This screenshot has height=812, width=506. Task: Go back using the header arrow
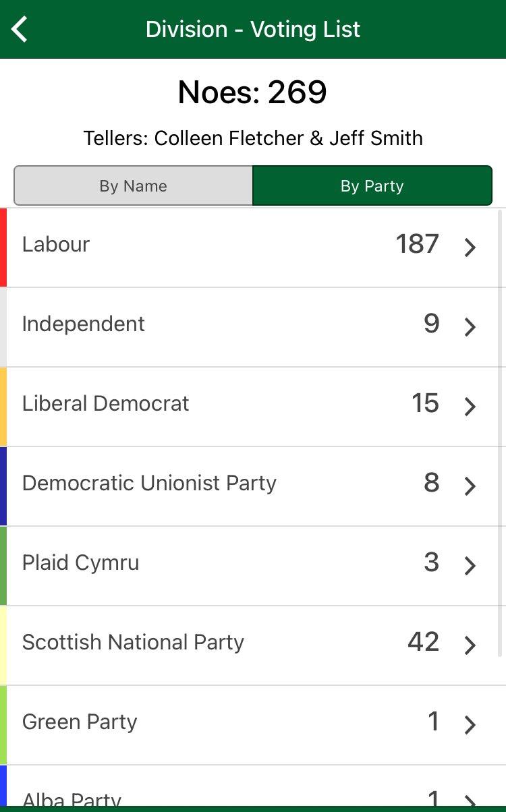20,30
